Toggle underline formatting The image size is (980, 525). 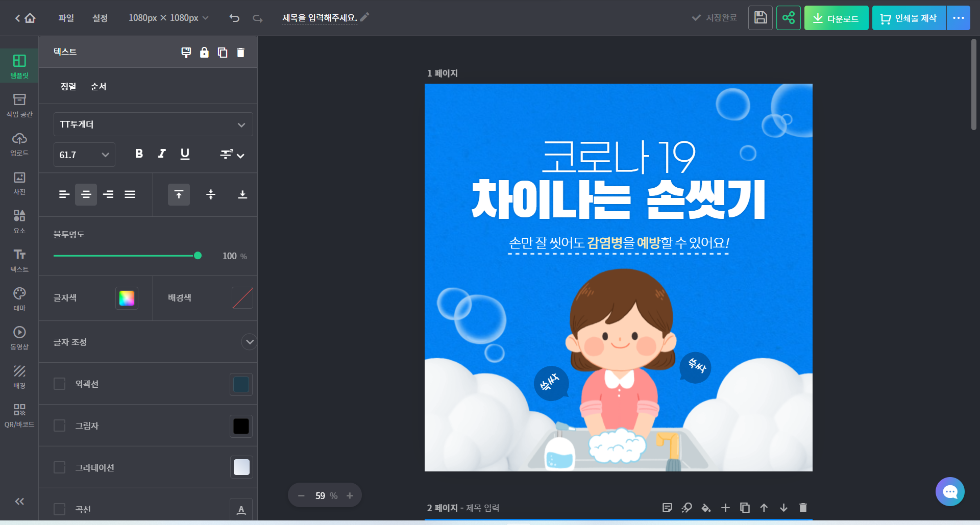click(185, 154)
